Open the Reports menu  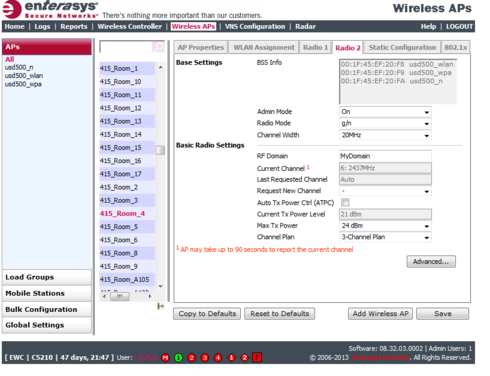(74, 27)
